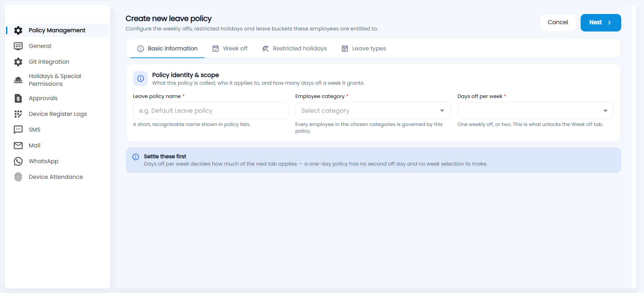
Task: Switch to the Basic information tab
Action: point(167,49)
